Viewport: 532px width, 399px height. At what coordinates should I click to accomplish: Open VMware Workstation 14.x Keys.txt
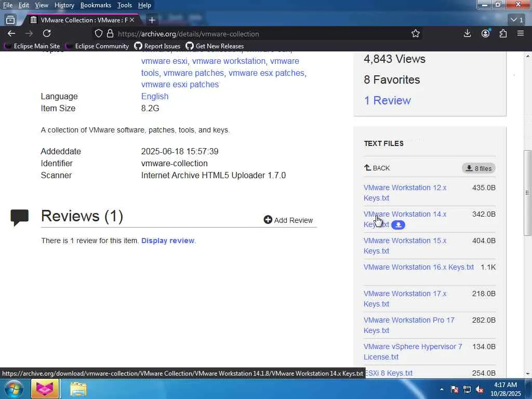405,219
